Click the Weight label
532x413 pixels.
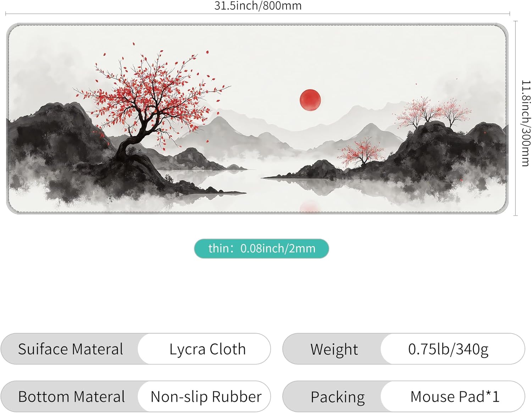tap(334, 349)
